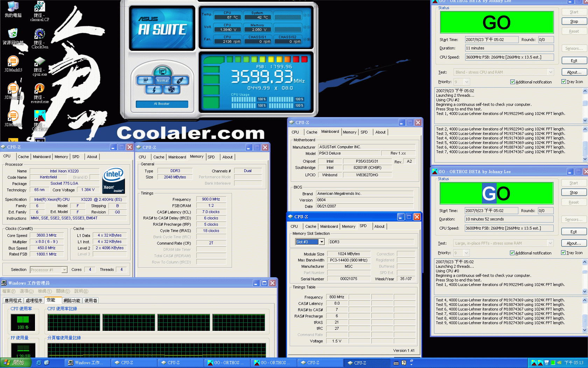Open the classical.CP shortcut icon

click(40, 12)
